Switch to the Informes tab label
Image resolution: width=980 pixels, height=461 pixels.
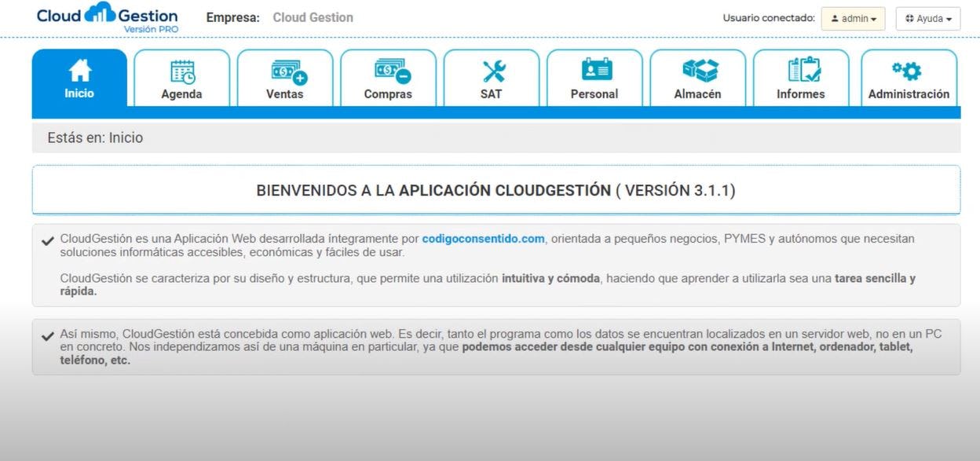pos(801,94)
